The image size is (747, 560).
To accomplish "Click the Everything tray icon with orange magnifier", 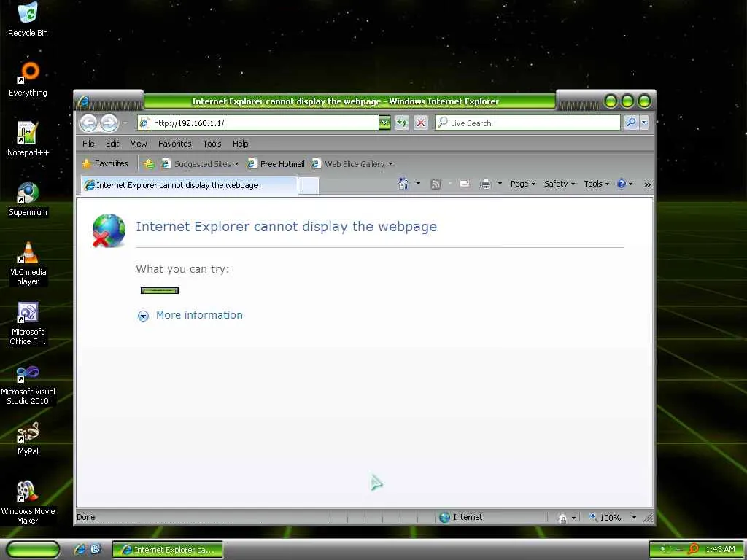I will [x=694, y=549].
